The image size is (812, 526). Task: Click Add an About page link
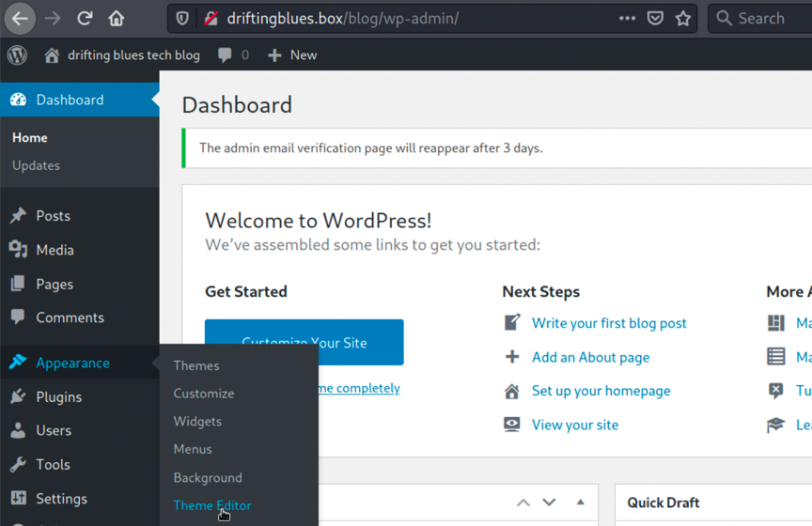590,357
